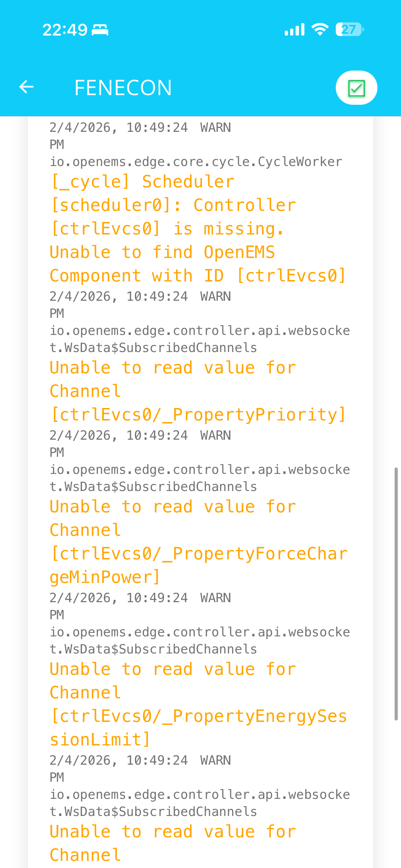Tap the battery level indicator showing 27
This screenshot has height=868, width=401.
pos(349,30)
